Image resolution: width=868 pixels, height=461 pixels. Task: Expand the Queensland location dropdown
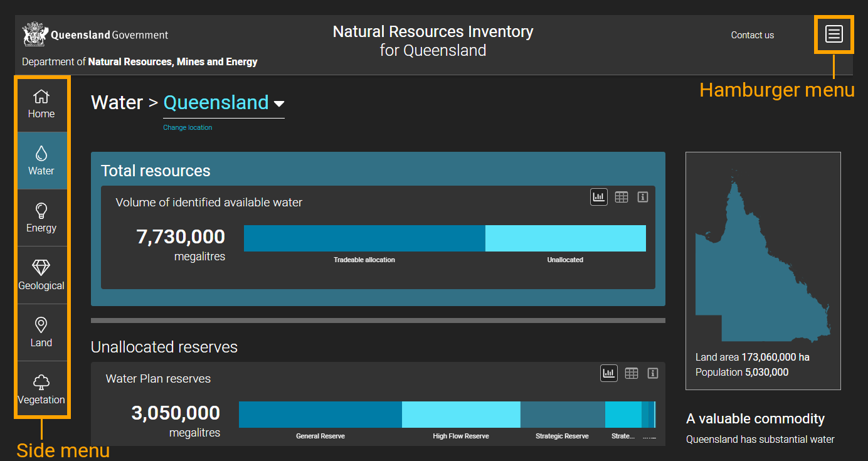280,103
